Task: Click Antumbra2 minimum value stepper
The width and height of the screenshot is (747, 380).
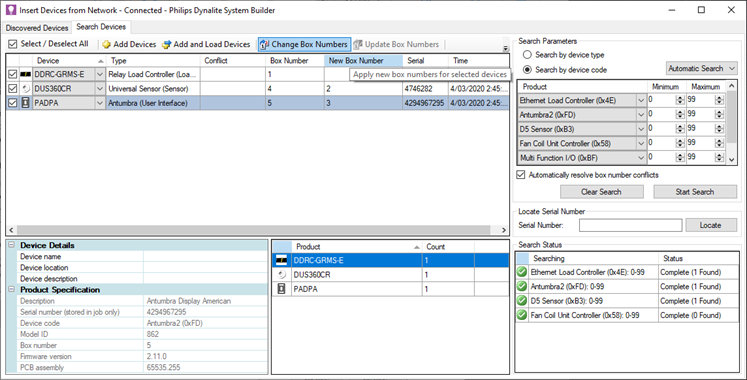Action: 680,115
